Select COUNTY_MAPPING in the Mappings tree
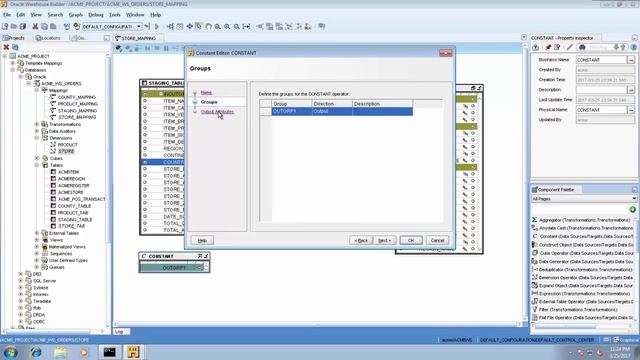The image size is (640, 360). coord(76,97)
